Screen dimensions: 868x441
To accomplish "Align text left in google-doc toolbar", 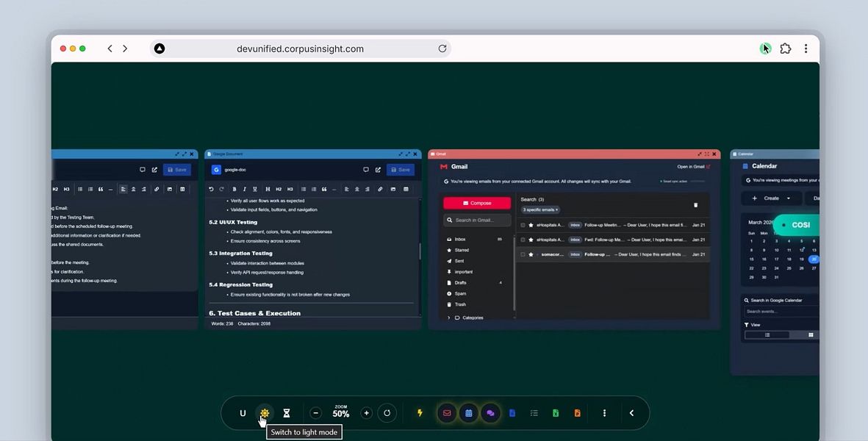I will (x=346, y=189).
